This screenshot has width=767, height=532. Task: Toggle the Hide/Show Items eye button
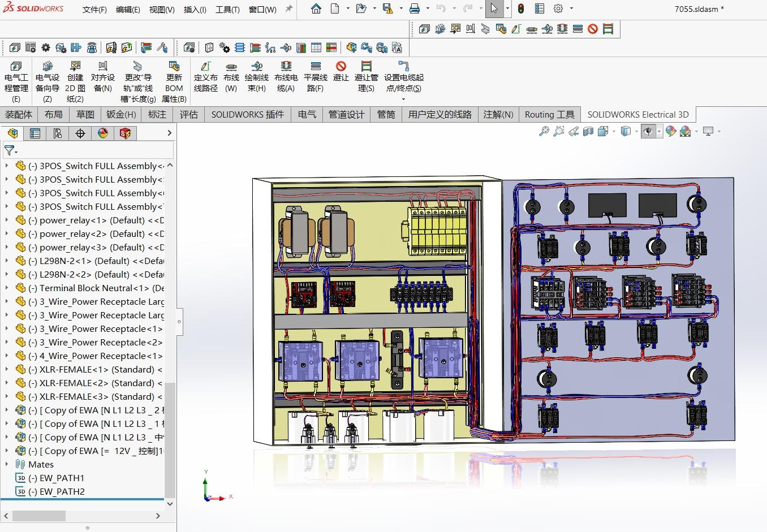point(648,131)
